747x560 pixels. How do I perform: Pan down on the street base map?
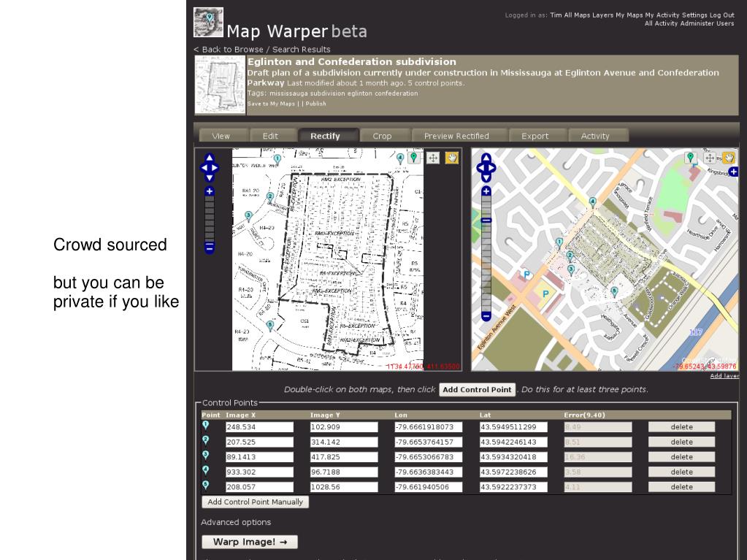[486, 177]
